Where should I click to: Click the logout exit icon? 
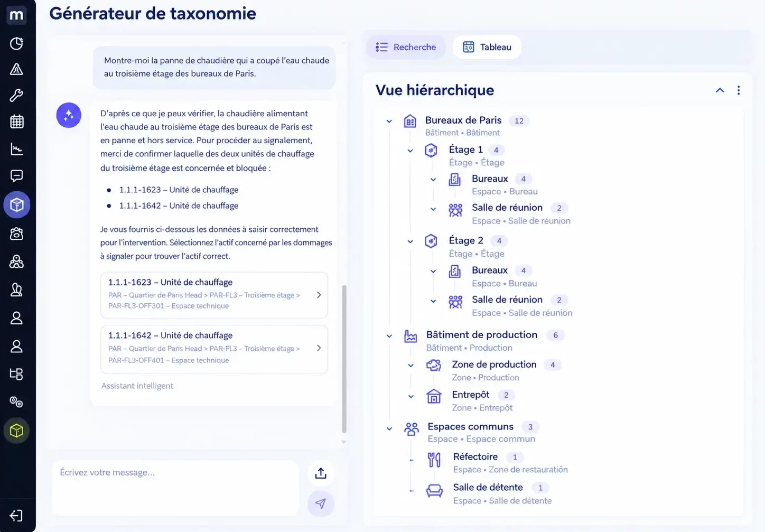16,516
